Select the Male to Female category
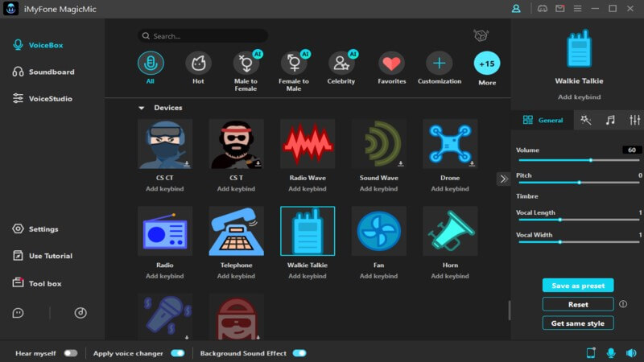This screenshot has width=644, height=362. (246, 72)
